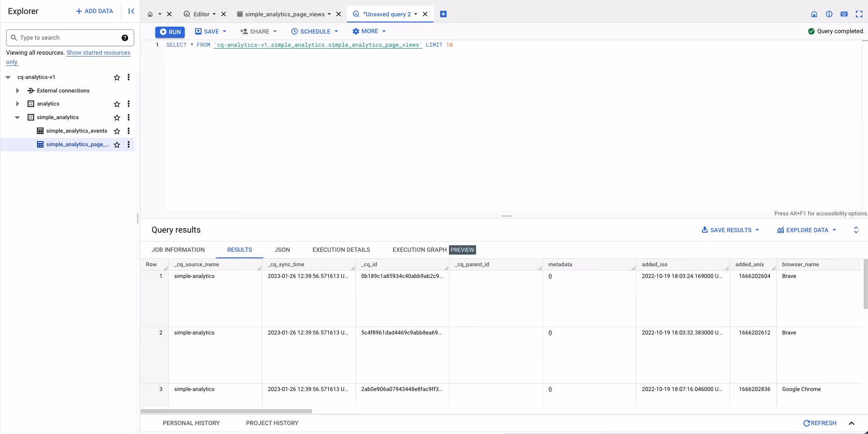Close the home tab
The image size is (868, 434).
[x=169, y=14]
